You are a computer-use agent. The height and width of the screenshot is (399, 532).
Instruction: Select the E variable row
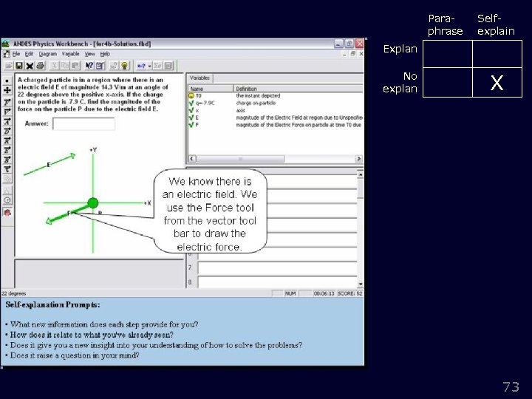[x=276, y=117]
